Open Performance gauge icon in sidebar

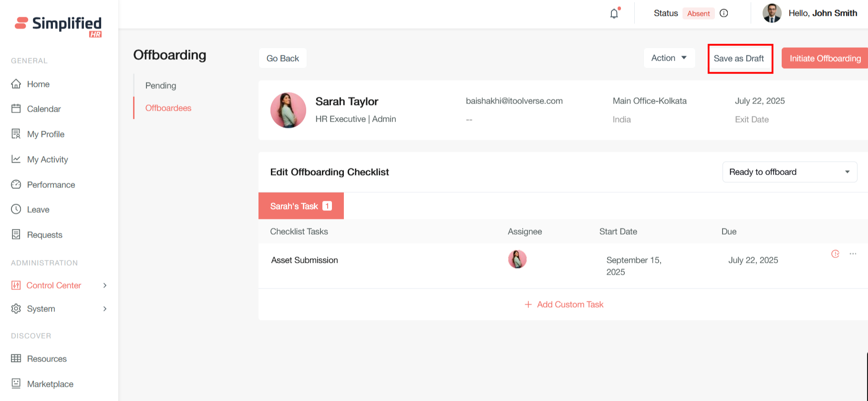(x=16, y=185)
